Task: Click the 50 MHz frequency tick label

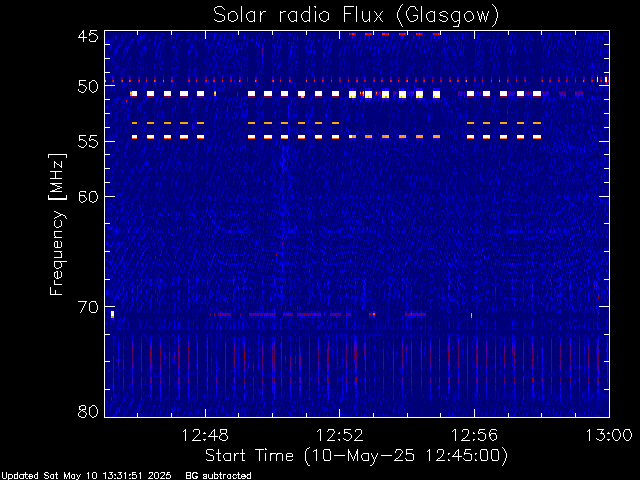Action: point(88,87)
